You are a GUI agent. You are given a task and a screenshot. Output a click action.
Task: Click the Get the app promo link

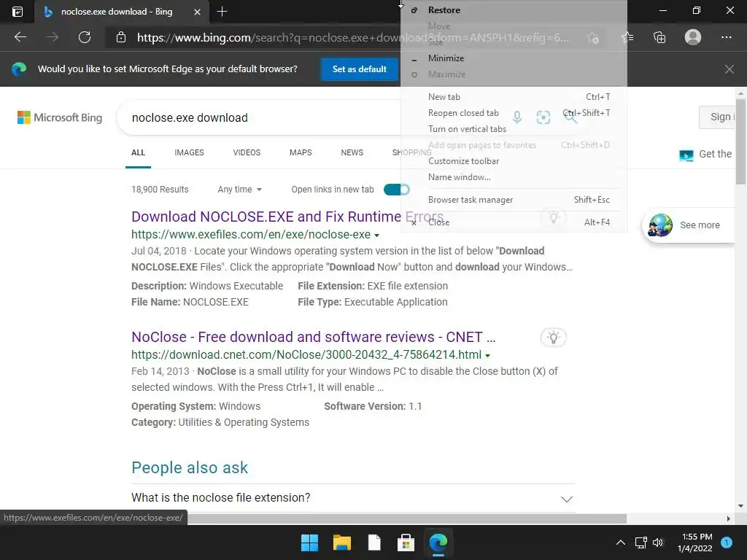[706, 155]
